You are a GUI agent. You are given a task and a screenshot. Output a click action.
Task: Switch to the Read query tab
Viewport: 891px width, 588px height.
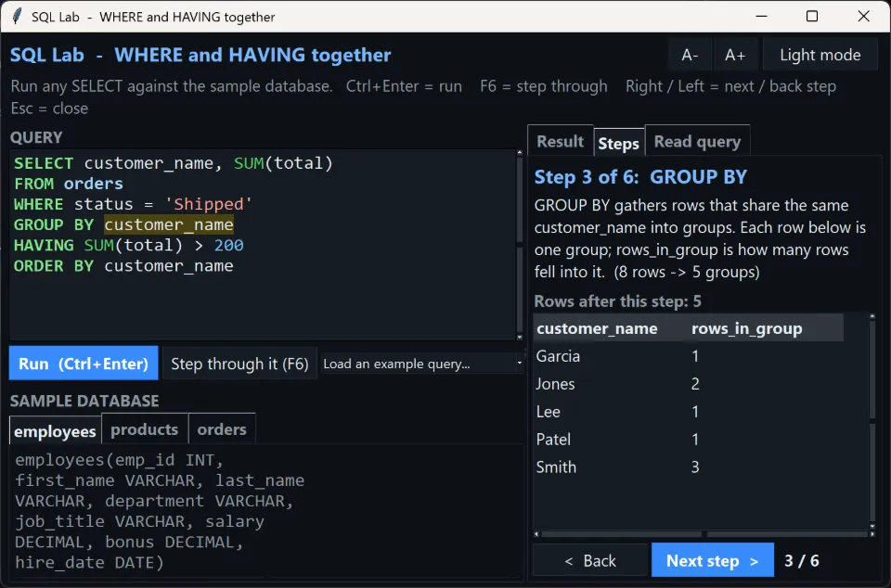[697, 141]
